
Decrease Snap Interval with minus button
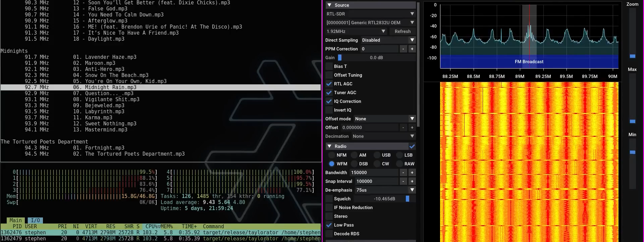pyautogui.click(x=403, y=181)
